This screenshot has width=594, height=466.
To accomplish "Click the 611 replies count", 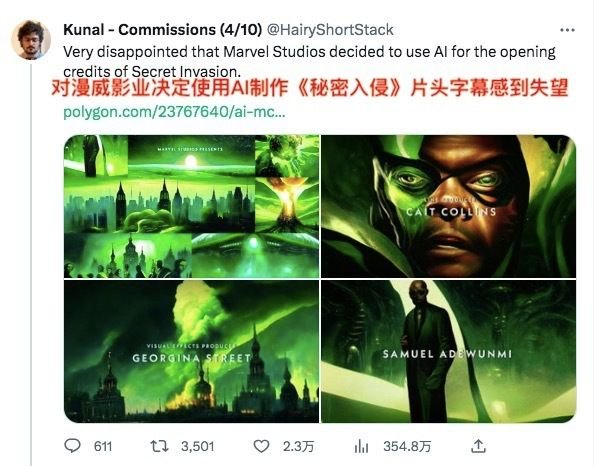I will [103, 447].
